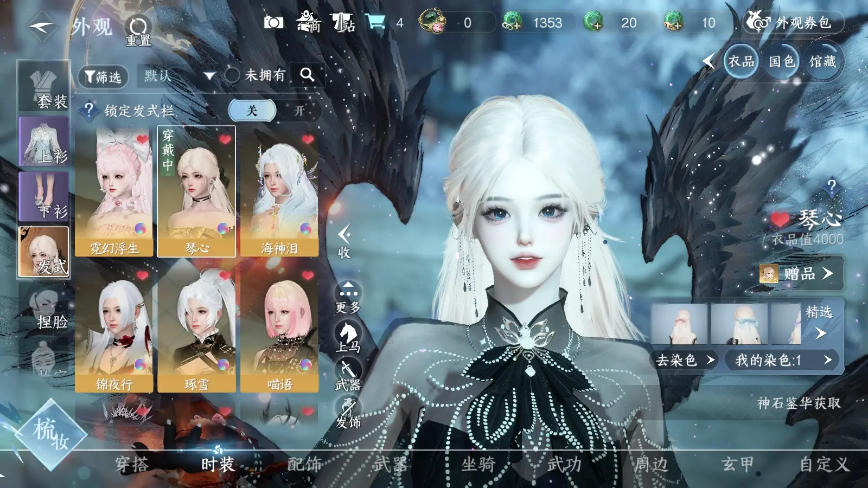Toggle the 发饰 hair ornament icon
The height and width of the screenshot is (488, 868).
348,413
